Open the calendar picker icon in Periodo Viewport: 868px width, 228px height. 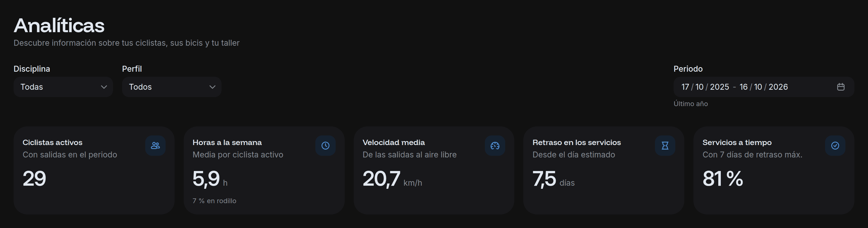[x=841, y=87]
